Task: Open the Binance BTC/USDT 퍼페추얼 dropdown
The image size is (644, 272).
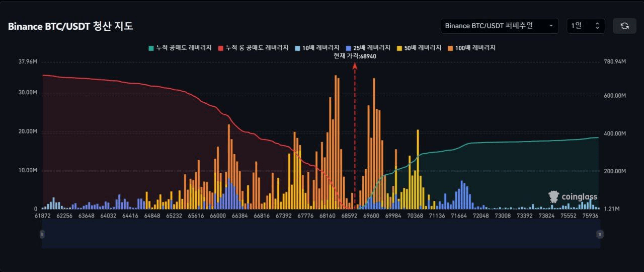Action: [499, 26]
